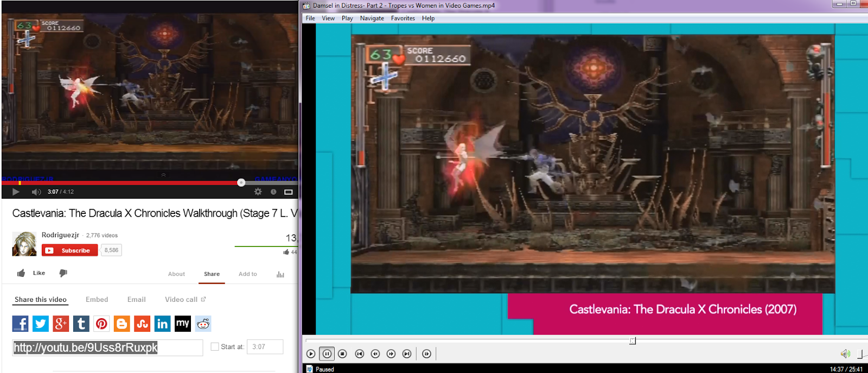The height and width of the screenshot is (373, 868).
Task: Click the 'Paused' status bar text
Action: pos(325,369)
